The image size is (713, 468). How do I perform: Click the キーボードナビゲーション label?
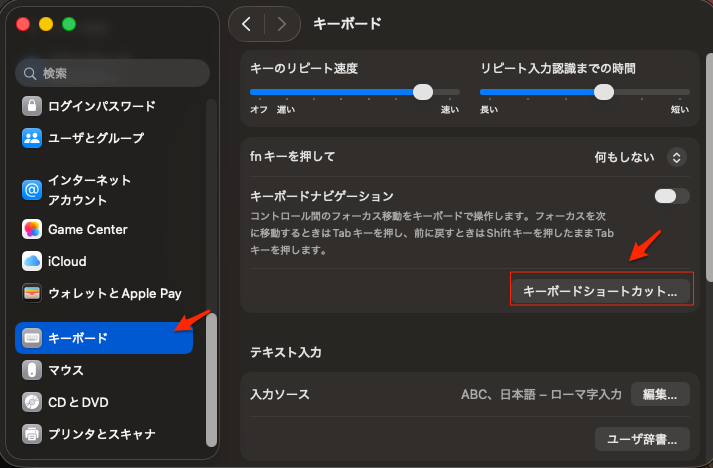pyautogui.click(x=322, y=196)
